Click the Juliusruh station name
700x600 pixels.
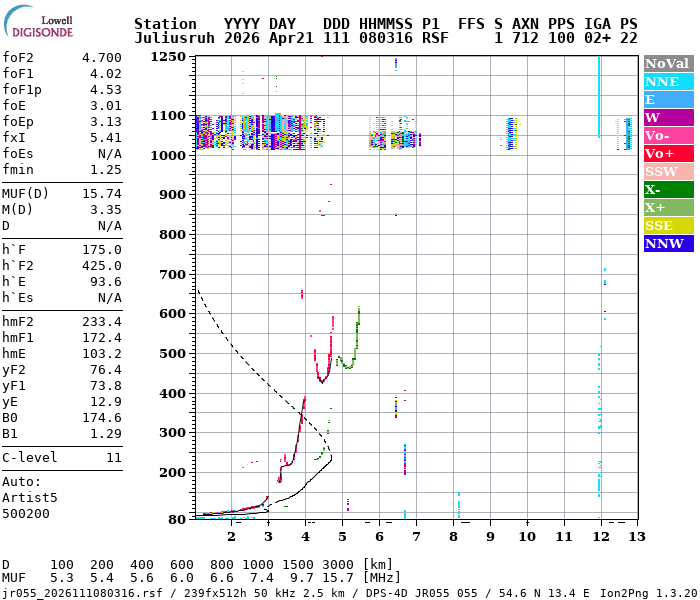(x=173, y=39)
